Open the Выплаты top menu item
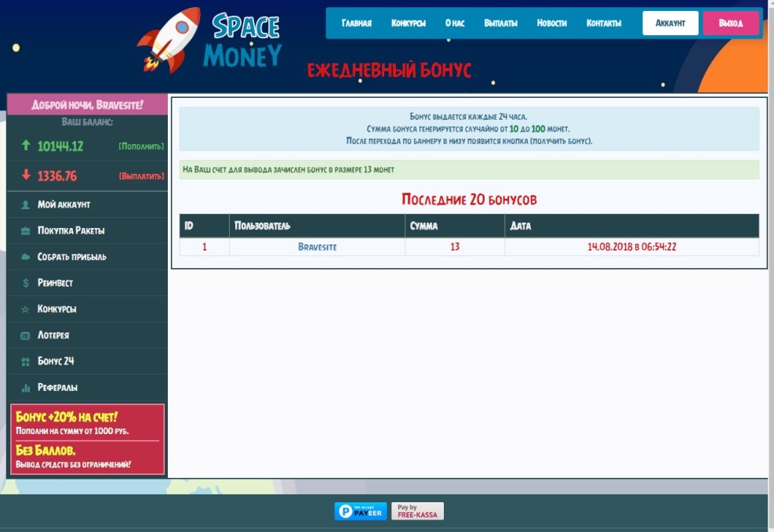This screenshot has width=774, height=532. point(500,24)
